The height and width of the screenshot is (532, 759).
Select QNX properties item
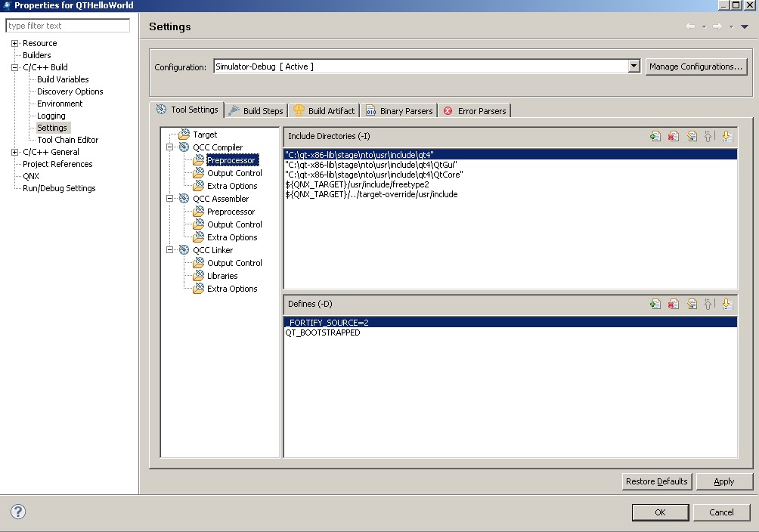point(31,176)
